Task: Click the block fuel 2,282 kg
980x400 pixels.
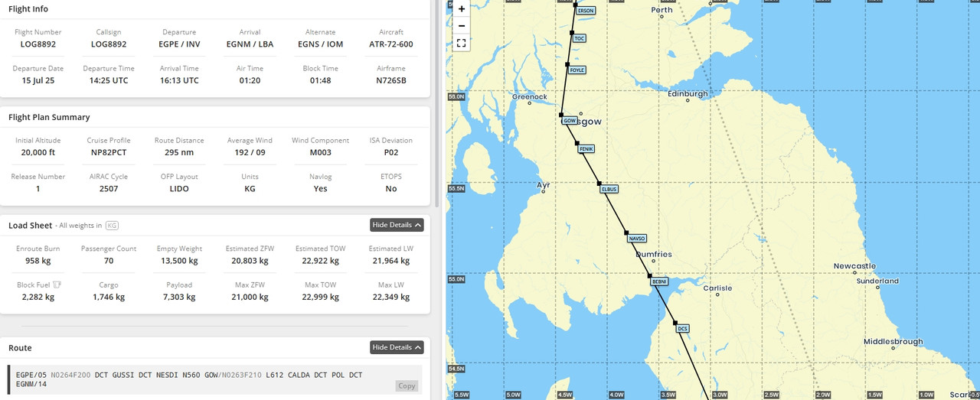Action: coord(38,297)
